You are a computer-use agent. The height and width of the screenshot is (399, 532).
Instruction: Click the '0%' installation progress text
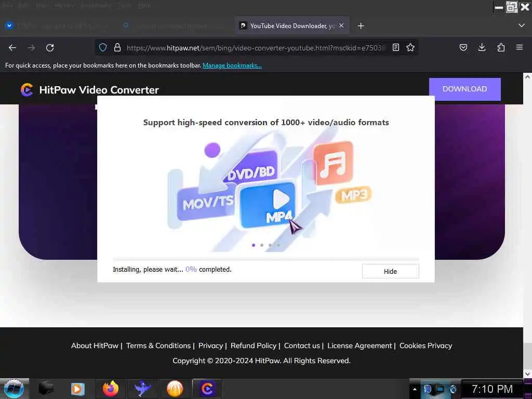[x=191, y=270]
